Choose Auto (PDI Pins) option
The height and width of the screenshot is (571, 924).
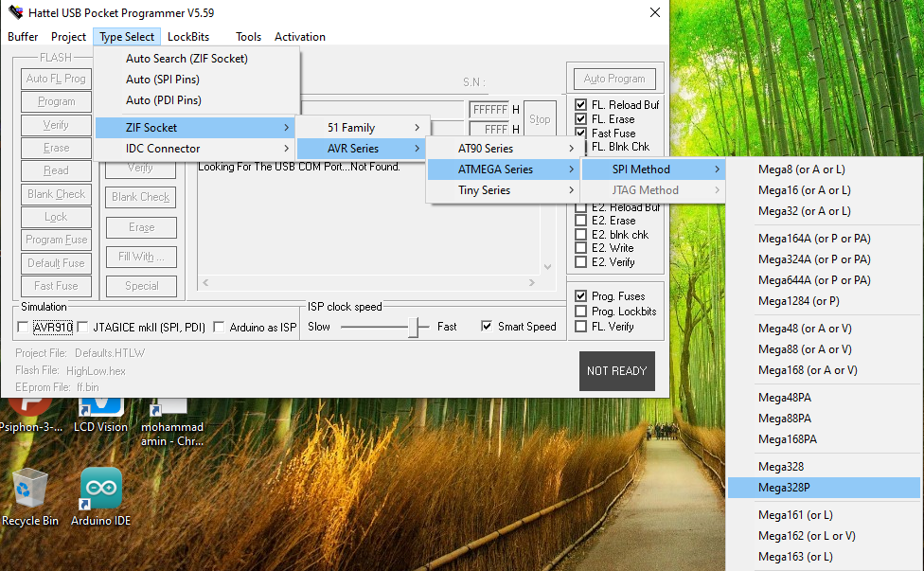197,100
